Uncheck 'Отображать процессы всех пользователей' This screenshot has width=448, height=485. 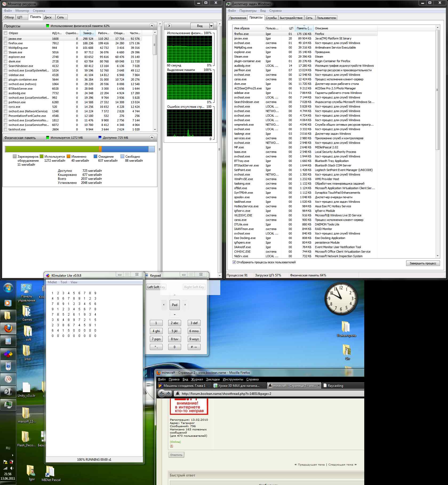(234, 262)
